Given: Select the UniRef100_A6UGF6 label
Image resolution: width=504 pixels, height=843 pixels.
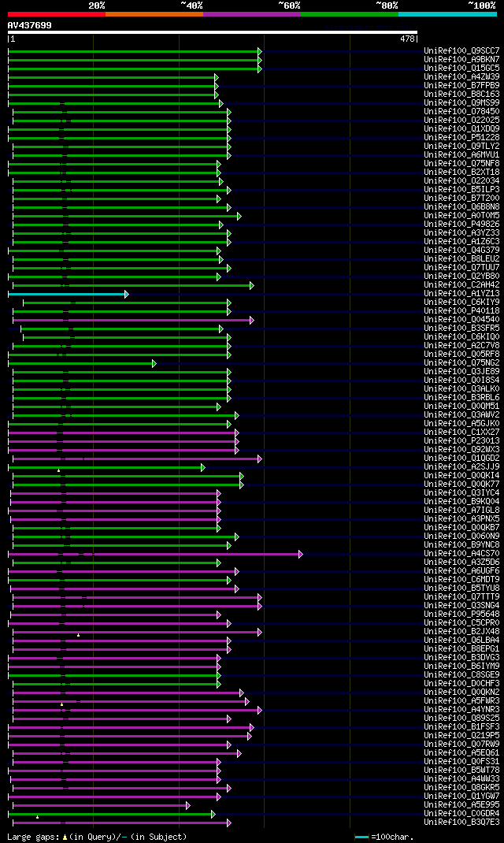Looking at the screenshot, I should 461,571.
